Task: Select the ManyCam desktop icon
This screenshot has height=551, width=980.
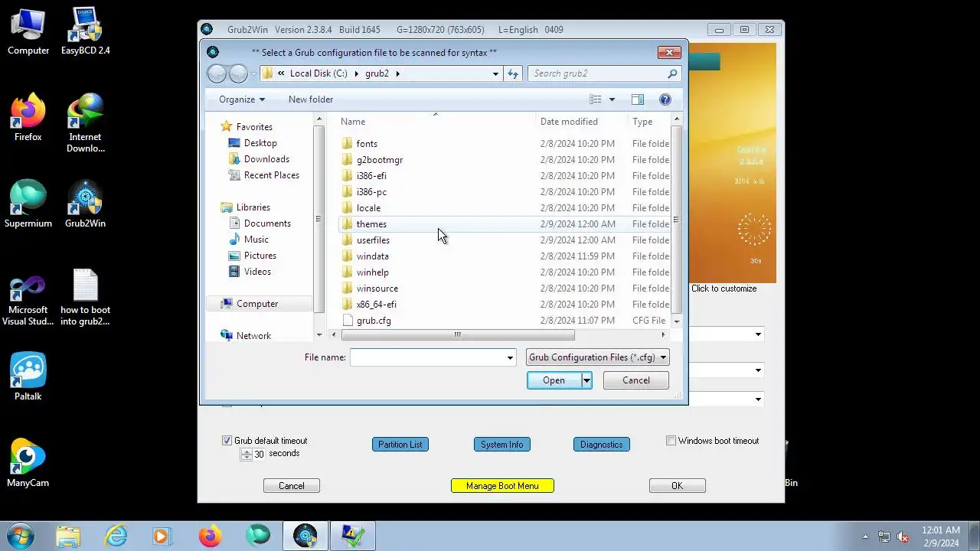Action: [28, 464]
